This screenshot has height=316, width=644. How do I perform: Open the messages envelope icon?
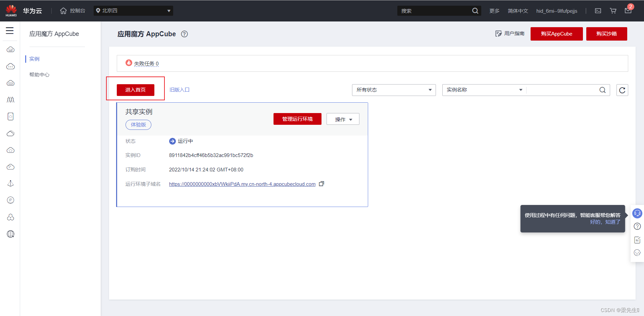pyautogui.click(x=628, y=11)
